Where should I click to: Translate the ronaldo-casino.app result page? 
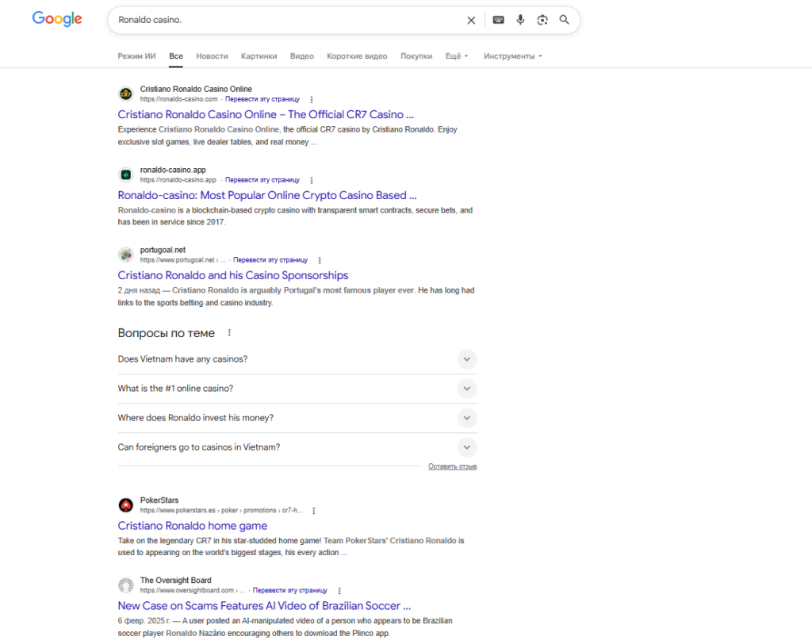pos(262,180)
